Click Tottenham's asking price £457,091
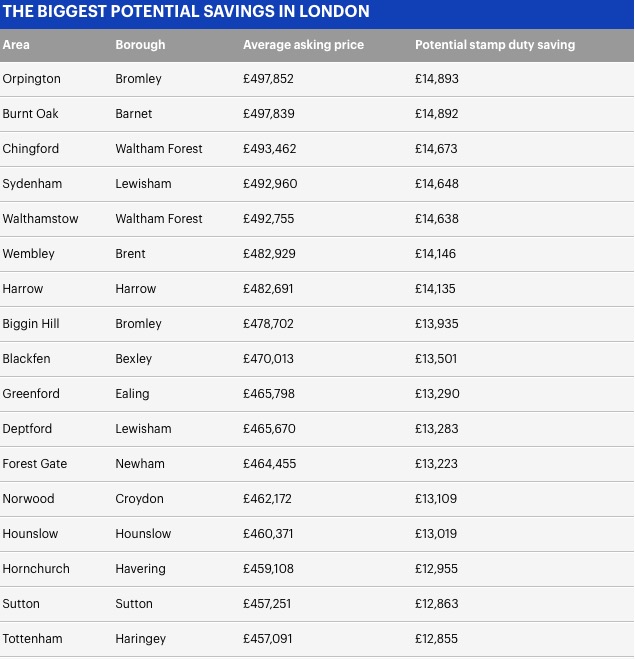Screen dimensions: 635x659 pyautogui.click(x=267, y=639)
